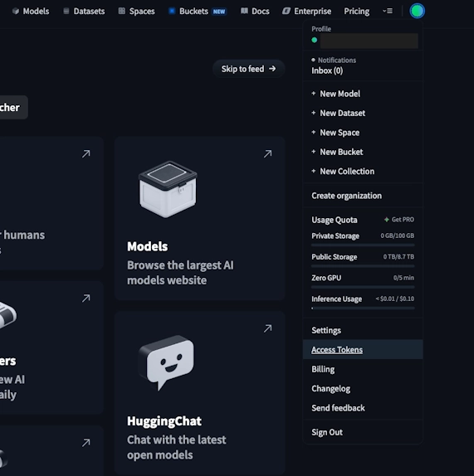Open Inbox (0) notifications
Viewport: 474px width, 476px height.
(x=327, y=70)
